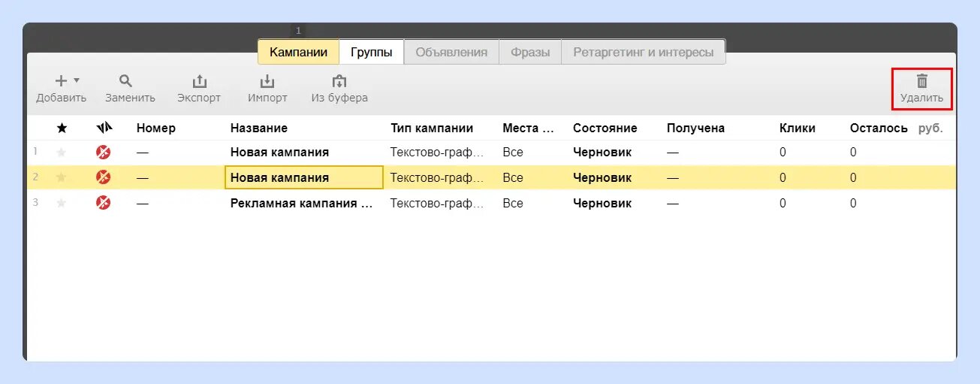Click the sync status column header icon
This screenshot has width=980, height=384.
point(104,128)
